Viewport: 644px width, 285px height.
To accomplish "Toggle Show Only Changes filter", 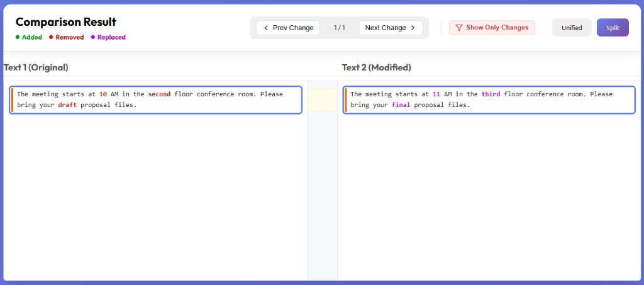I will point(492,28).
